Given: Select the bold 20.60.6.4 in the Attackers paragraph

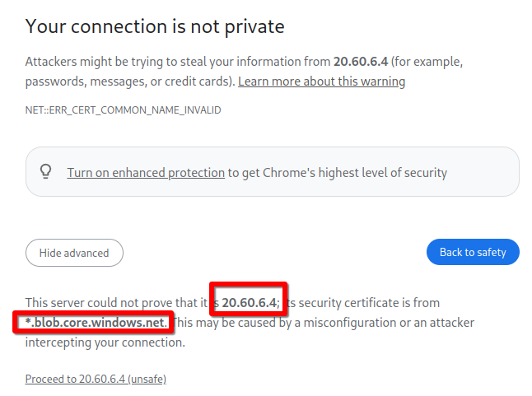Looking at the screenshot, I should [x=361, y=62].
